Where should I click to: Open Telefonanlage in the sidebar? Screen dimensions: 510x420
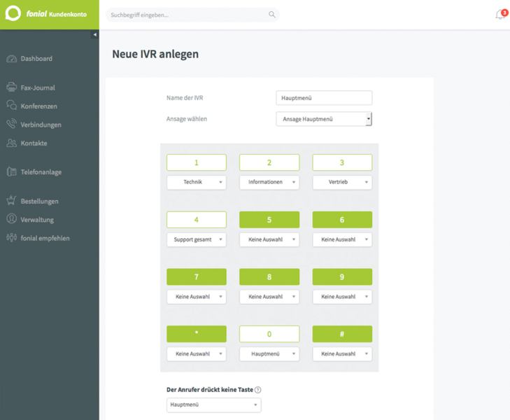click(x=41, y=172)
